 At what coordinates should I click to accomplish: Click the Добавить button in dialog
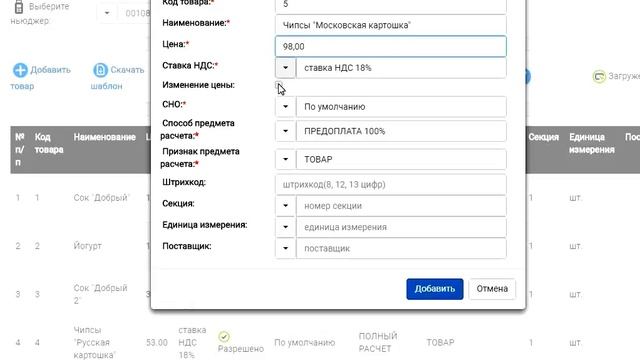point(435,289)
